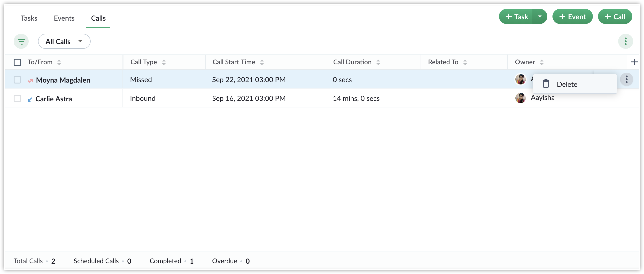
Task: Click Sep 16, 2021 03:00 PM cell
Action: point(249,98)
